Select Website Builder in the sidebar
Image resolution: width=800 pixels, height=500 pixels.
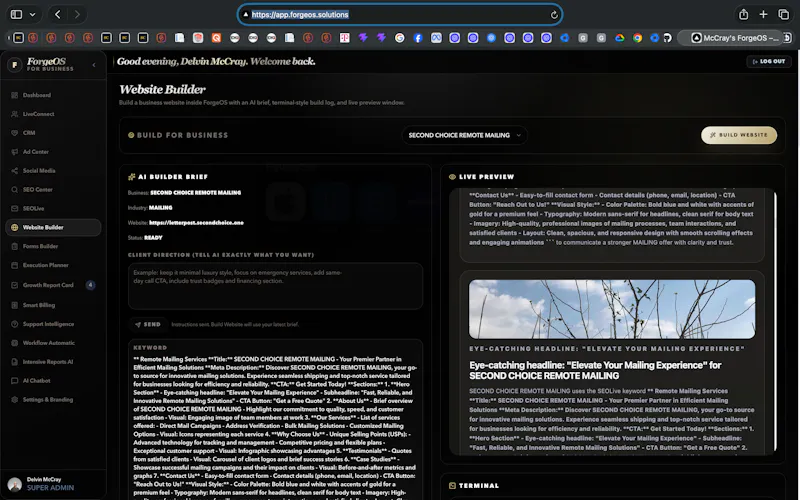click(x=53, y=228)
